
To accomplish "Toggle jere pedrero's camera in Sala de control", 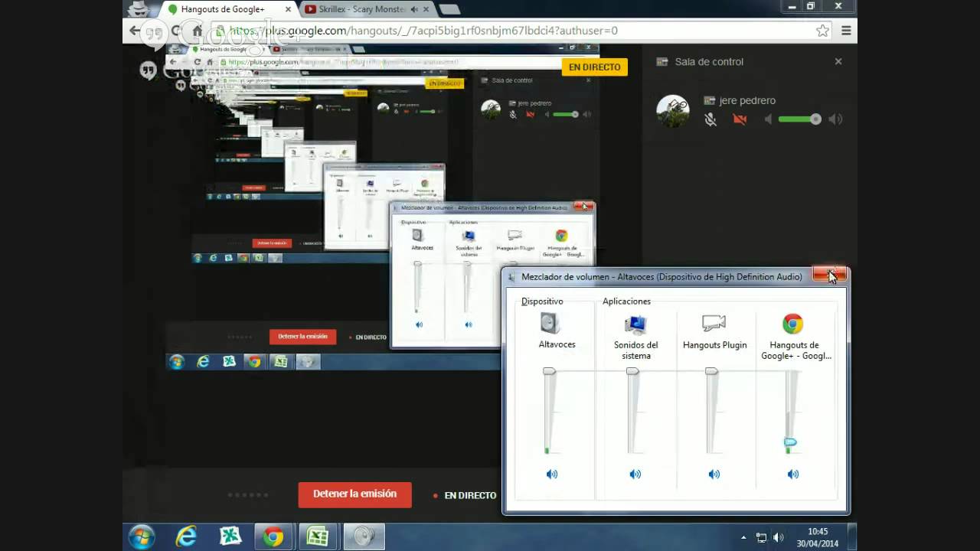I will tap(740, 119).
